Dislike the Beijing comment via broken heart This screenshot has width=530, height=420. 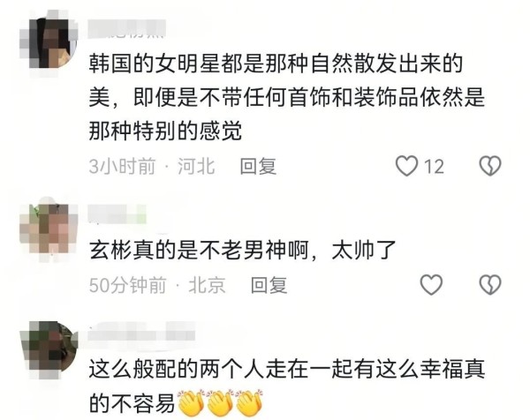click(490, 284)
